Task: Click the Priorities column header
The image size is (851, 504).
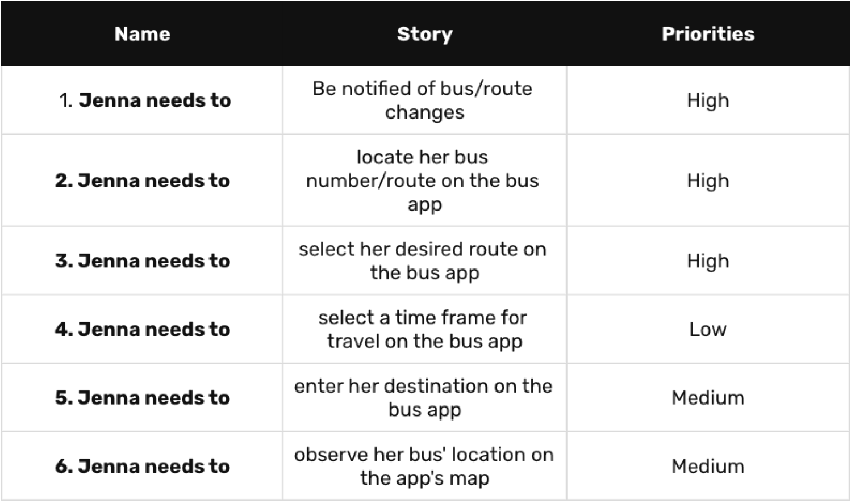Action: coord(708,34)
